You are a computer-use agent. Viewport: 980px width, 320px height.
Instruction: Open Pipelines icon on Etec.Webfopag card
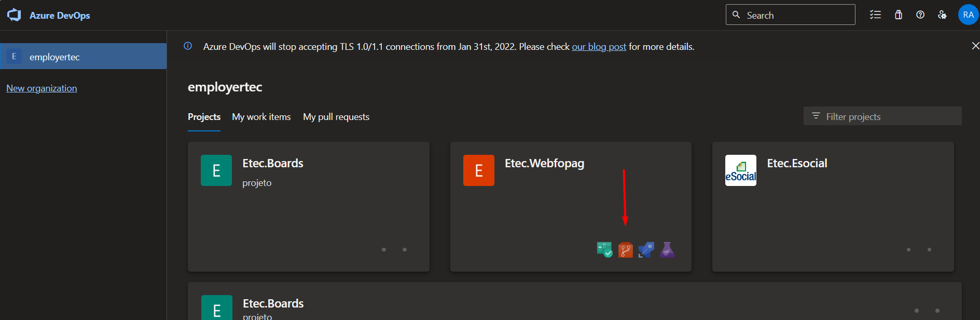[x=646, y=250]
